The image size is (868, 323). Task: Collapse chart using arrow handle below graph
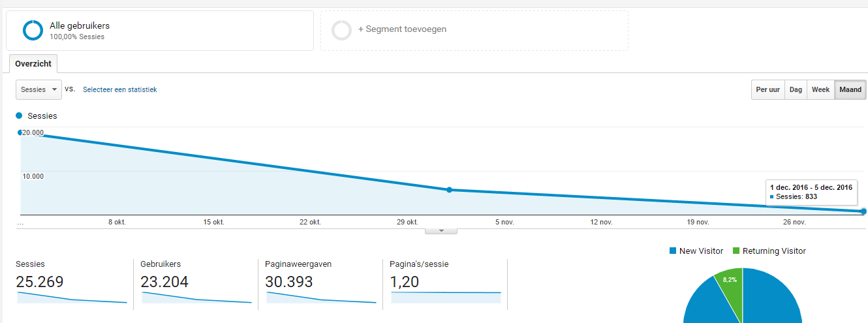(441, 230)
